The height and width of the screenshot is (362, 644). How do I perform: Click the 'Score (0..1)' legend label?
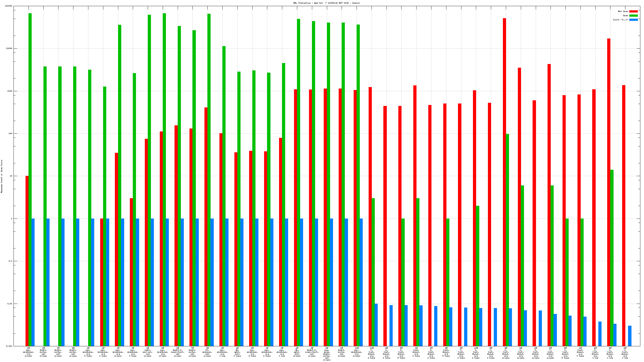[x=620, y=20]
